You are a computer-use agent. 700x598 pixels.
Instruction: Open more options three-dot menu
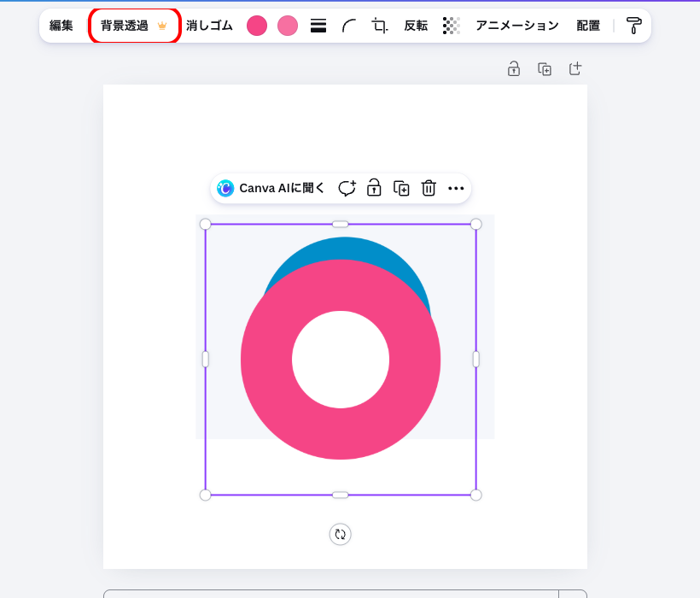[x=456, y=188]
